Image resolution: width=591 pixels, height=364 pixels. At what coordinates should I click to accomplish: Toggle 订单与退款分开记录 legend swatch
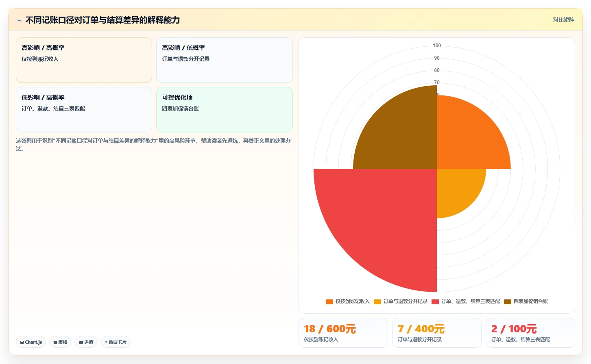[x=377, y=301]
